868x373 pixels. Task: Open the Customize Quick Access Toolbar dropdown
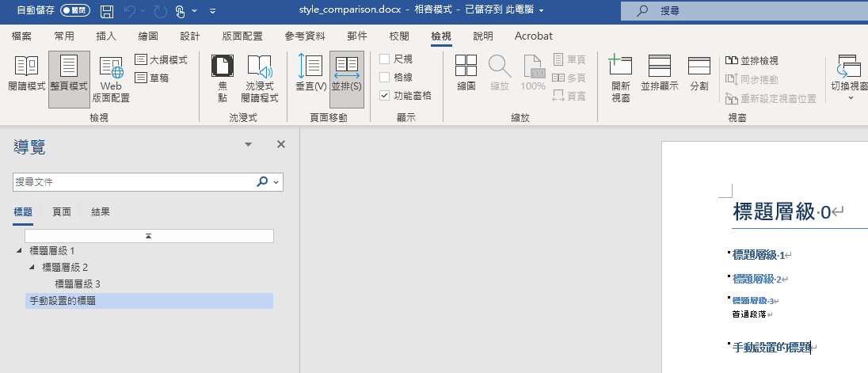pyautogui.click(x=212, y=11)
